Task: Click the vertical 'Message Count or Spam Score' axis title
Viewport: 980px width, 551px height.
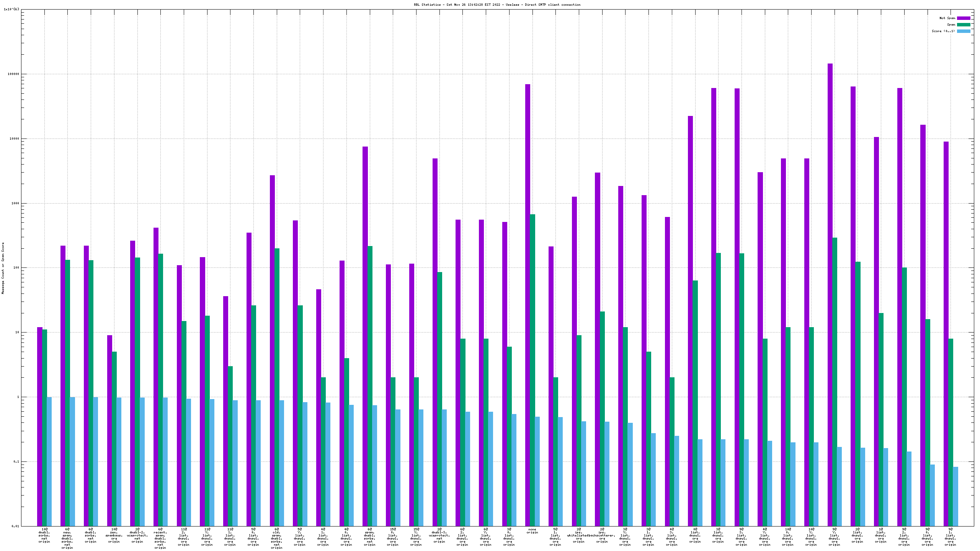Action: (x=3, y=268)
